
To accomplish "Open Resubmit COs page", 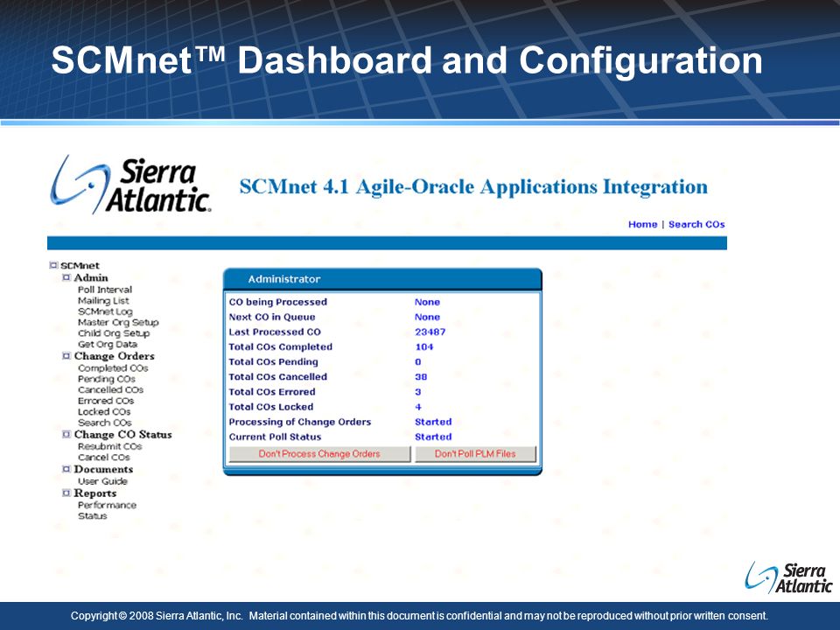I will pos(110,446).
